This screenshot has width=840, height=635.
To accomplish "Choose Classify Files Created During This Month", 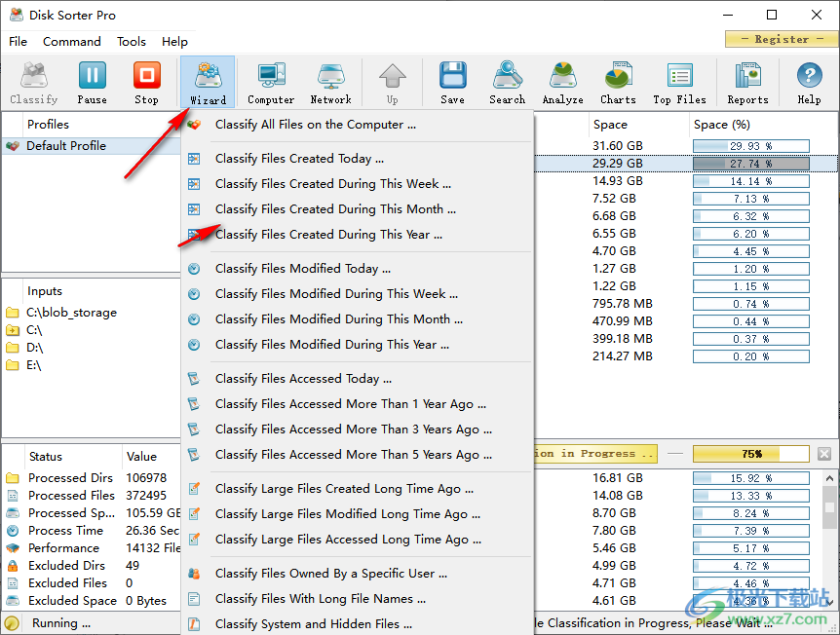I will tap(358, 208).
